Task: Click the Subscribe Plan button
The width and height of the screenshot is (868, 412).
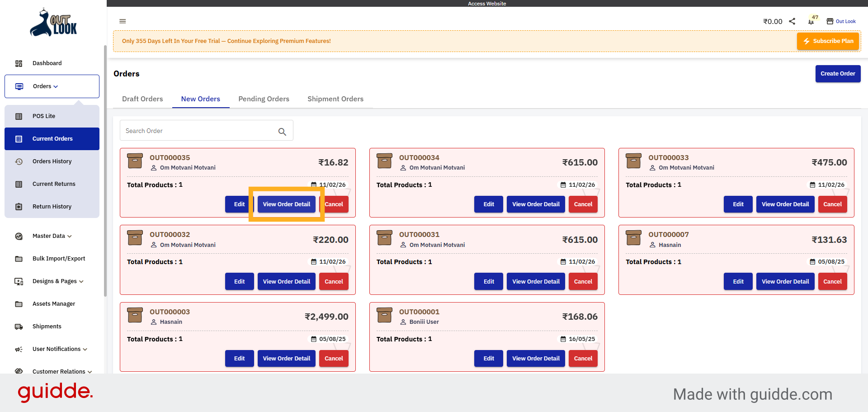Action: (828, 41)
